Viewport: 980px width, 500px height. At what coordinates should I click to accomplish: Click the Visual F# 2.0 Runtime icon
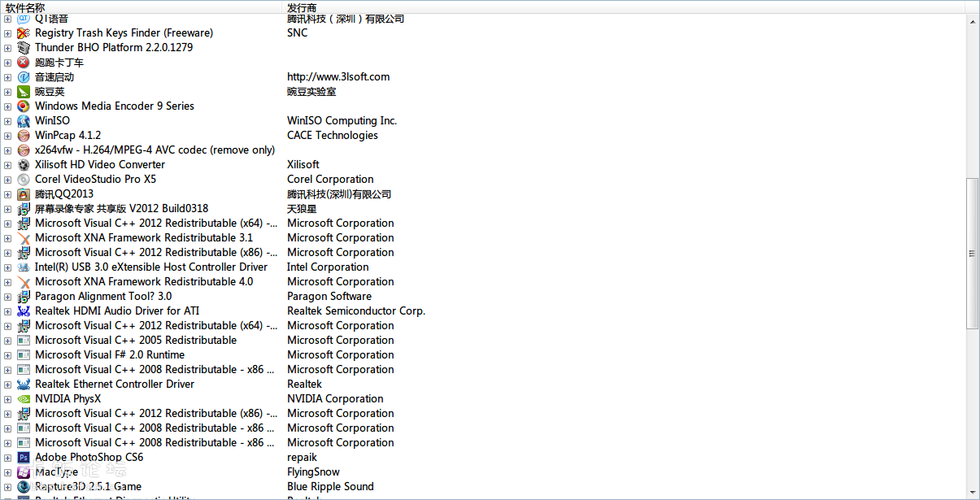tap(24, 355)
